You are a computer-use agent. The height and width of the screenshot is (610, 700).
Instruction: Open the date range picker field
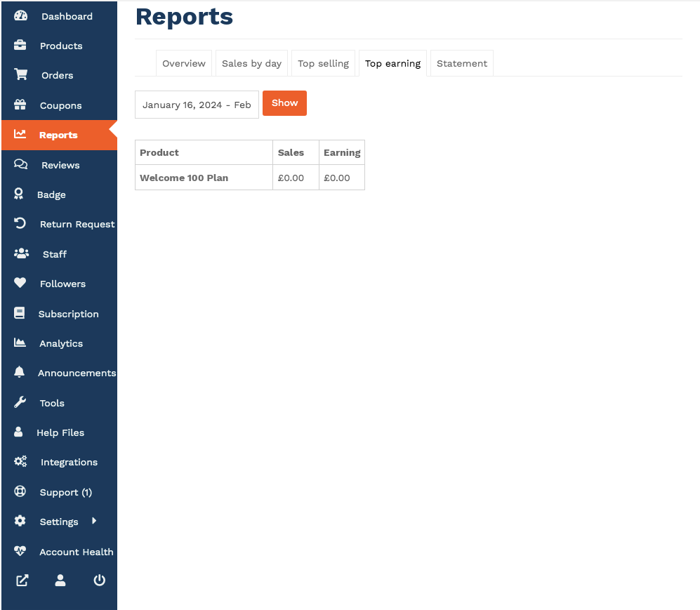[197, 105]
